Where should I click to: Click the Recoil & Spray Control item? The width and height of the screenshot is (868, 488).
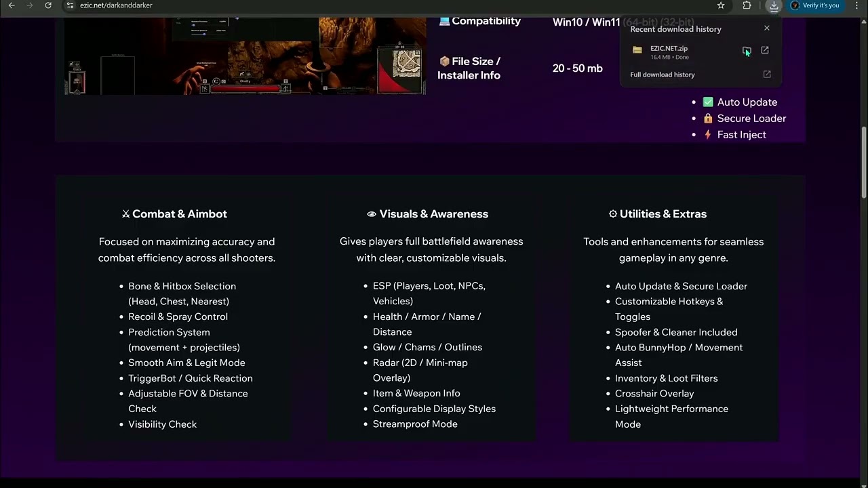[x=178, y=317]
